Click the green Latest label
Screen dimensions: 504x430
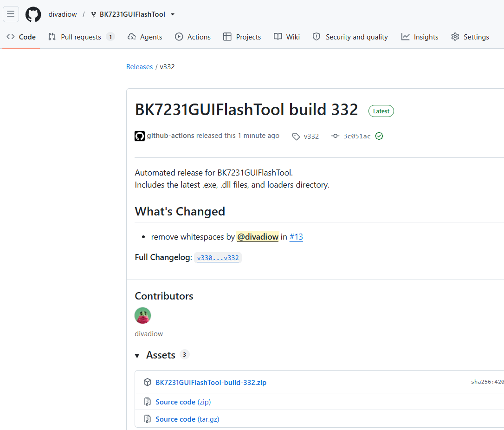click(381, 111)
